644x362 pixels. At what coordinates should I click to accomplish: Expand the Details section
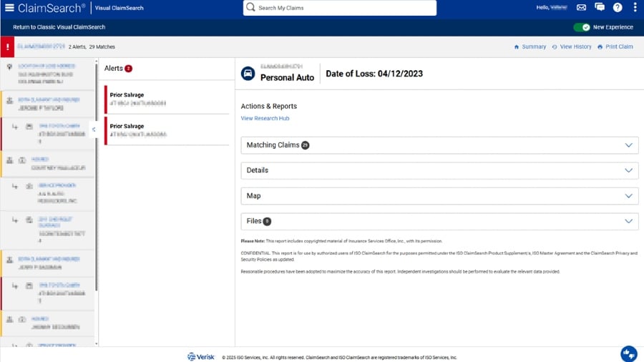click(439, 170)
